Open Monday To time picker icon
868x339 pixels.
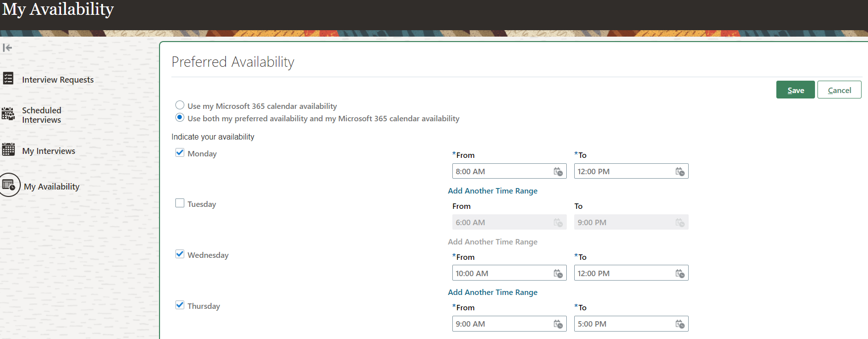coord(680,172)
